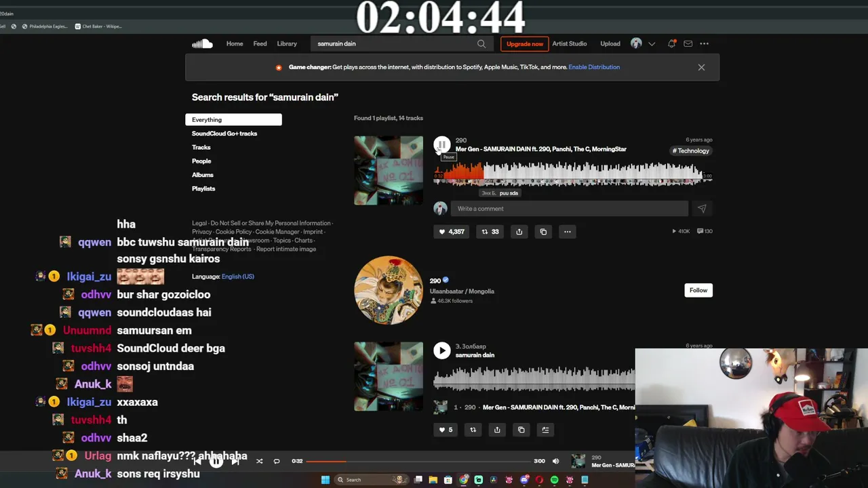Toggle repeat in the player bar
Viewport: 868px width, 488px height.
(277, 462)
